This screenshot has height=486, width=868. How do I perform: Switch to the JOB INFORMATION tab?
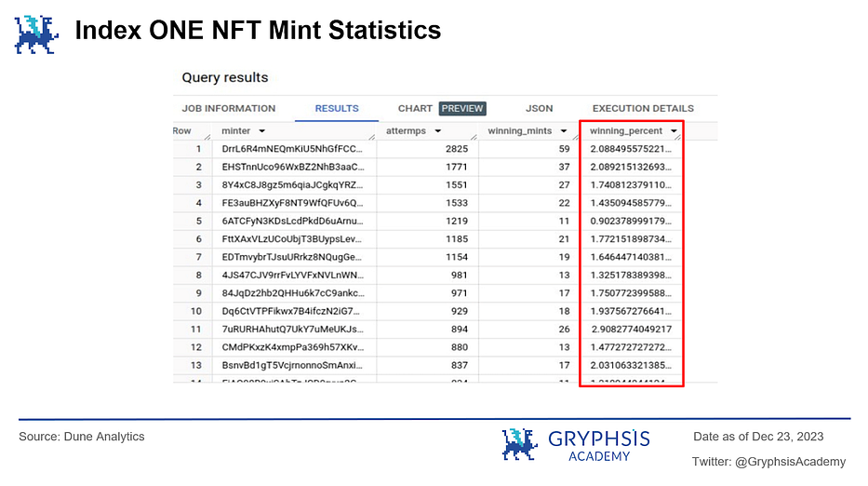229,109
